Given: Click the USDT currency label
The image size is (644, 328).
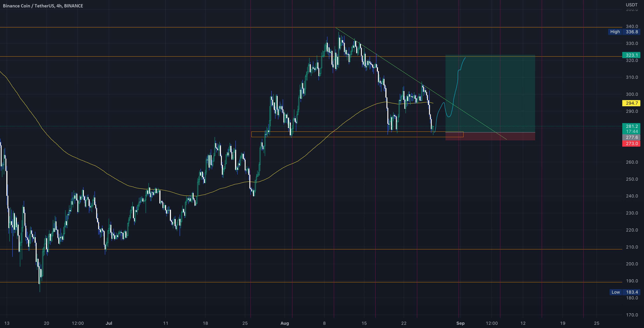Looking at the screenshot, I should pos(632,5).
